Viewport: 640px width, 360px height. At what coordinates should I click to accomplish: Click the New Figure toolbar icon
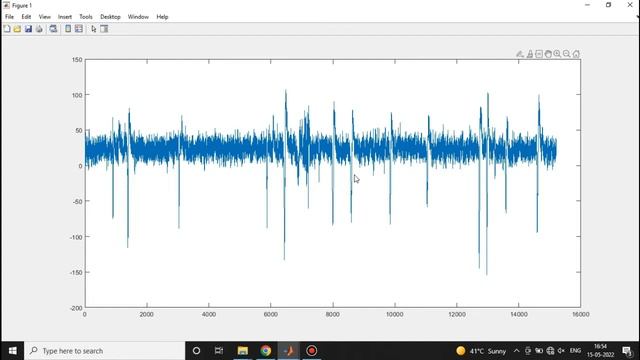click(7, 29)
